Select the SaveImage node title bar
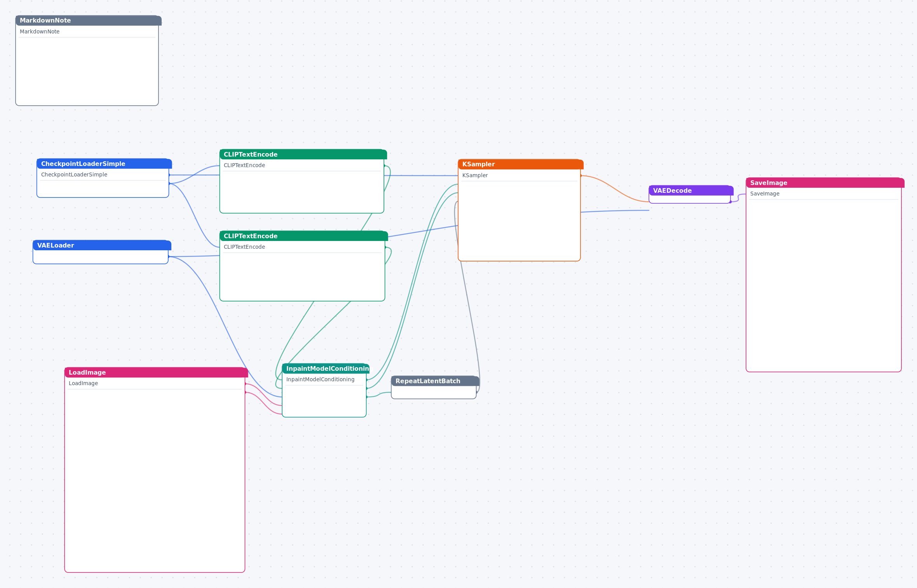Screen dimensions: 917x588 [x=825, y=183]
